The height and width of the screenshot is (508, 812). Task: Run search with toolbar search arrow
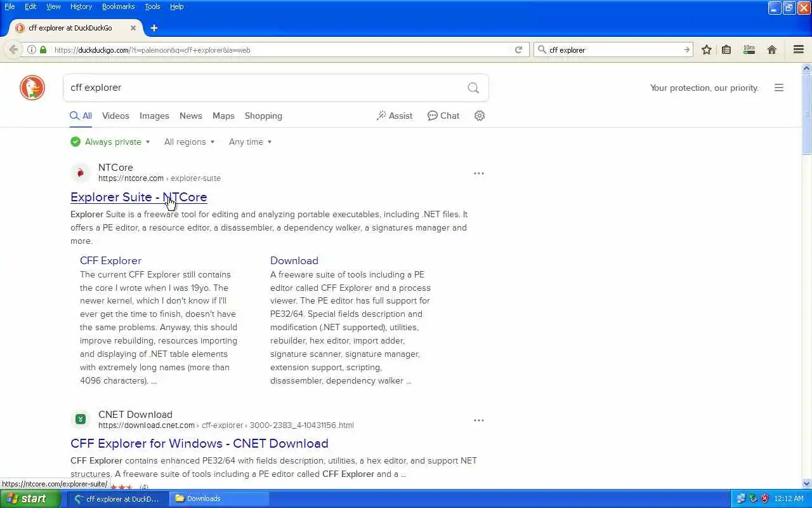[x=686, y=50]
